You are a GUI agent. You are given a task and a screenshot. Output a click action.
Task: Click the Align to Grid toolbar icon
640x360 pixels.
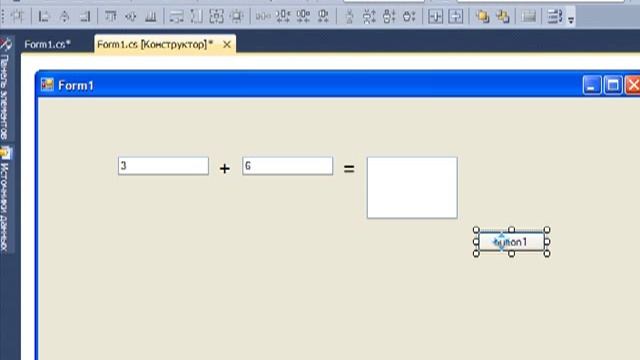tap(18, 16)
